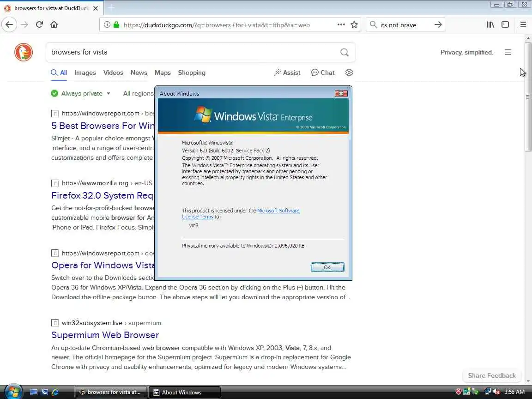This screenshot has width=532, height=399.
Task: Click the muted volume tray icon
Action: tap(497, 392)
